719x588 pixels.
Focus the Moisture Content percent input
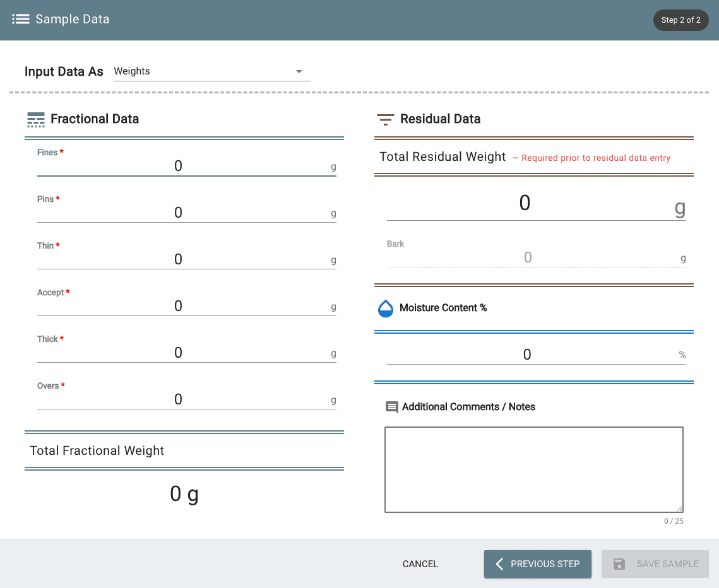[x=536, y=355]
